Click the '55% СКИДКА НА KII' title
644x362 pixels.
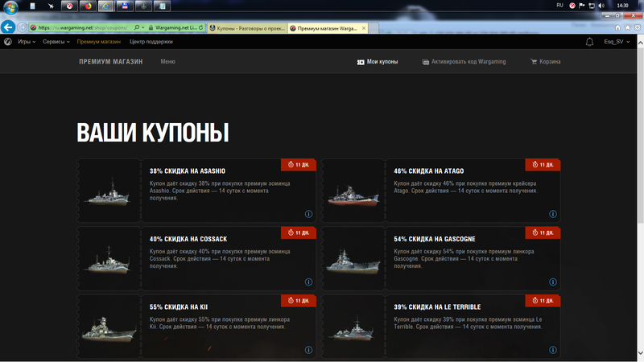179,307
